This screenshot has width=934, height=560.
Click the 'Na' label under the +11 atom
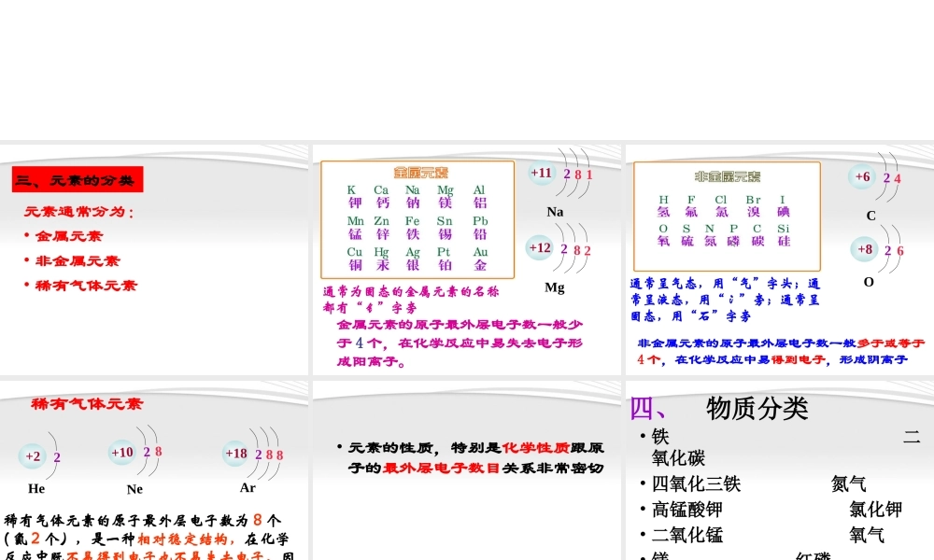(x=555, y=212)
